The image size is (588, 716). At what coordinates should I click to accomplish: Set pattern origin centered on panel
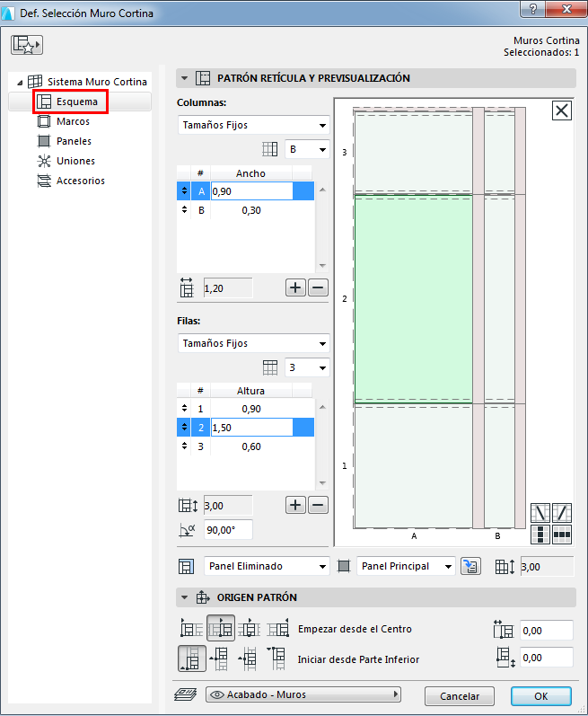tap(250, 628)
